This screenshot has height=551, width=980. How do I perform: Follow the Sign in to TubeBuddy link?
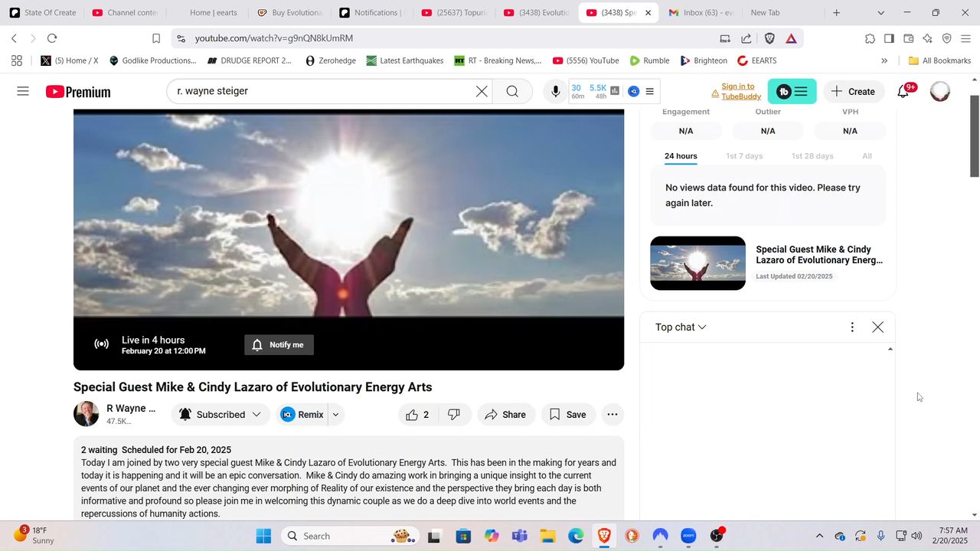pos(740,91)
